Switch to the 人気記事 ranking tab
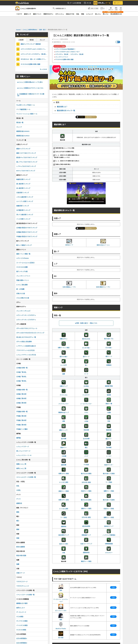Viewport: 138px width, 644px height. click(x=21, y=40)
